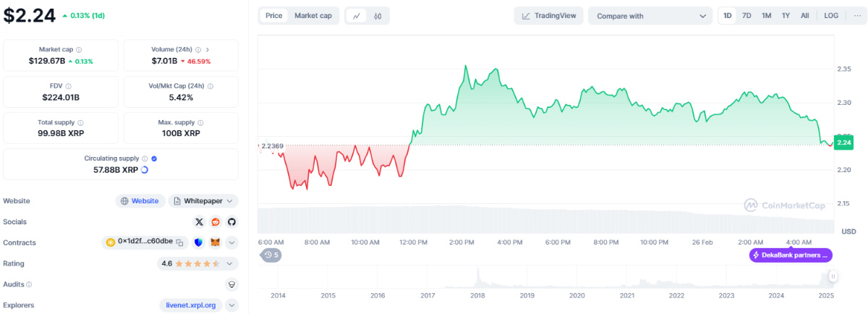Switch chart to Price view
Screen dimensions: 868x314
point(274,15)
